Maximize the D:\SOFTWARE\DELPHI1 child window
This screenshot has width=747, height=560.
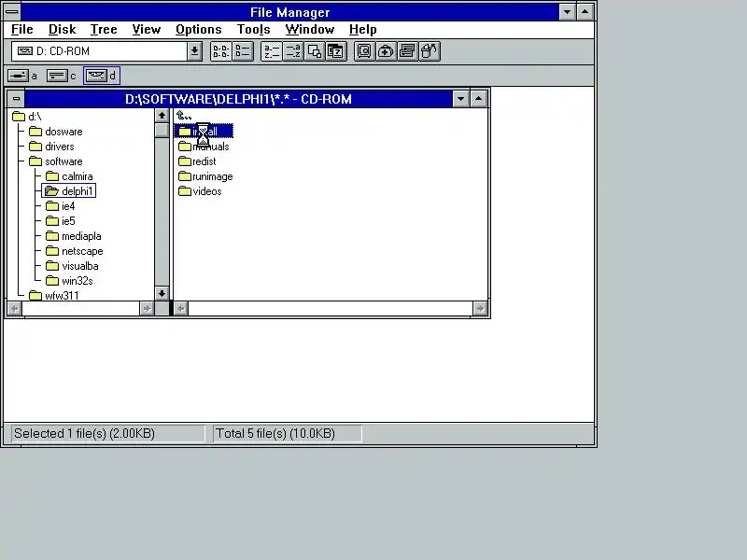click(479, 99)
